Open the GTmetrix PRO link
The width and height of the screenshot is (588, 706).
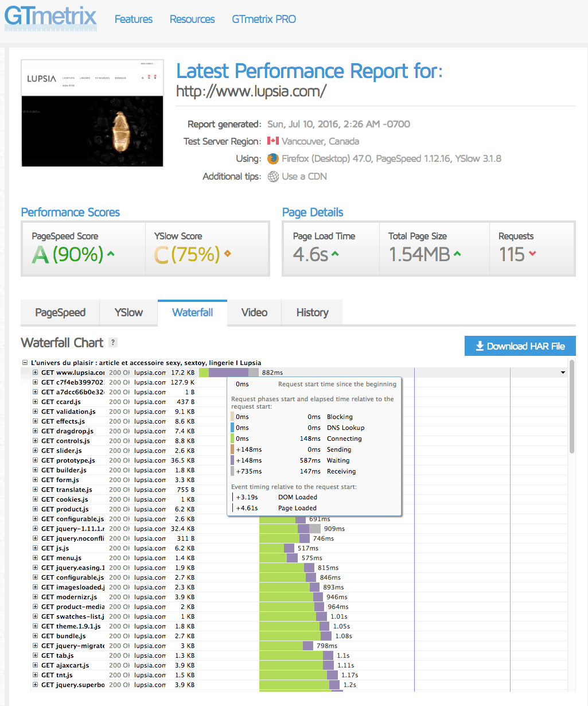click(264, 19)
